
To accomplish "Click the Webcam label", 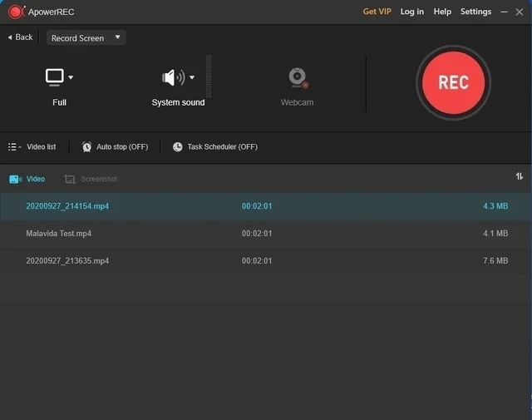I will (298, 102).
